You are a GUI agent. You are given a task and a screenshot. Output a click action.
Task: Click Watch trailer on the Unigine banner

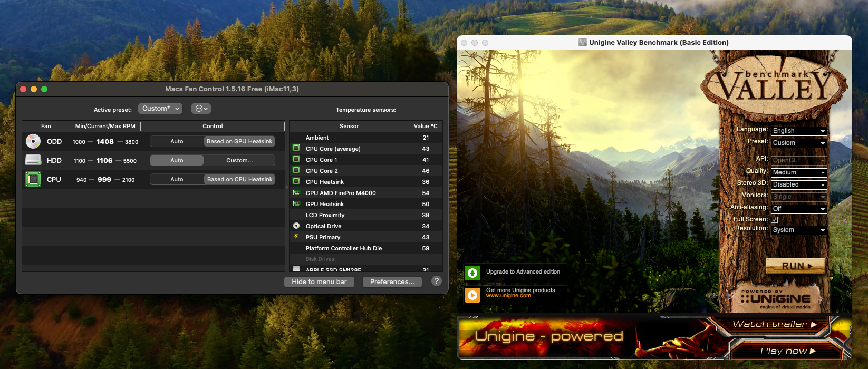click(774, 324)
